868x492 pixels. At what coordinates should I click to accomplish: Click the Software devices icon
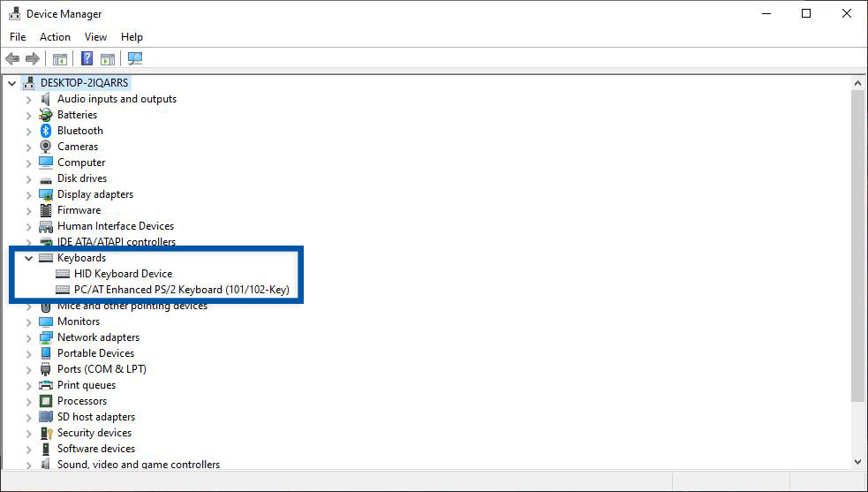click(x=45, y=449)
